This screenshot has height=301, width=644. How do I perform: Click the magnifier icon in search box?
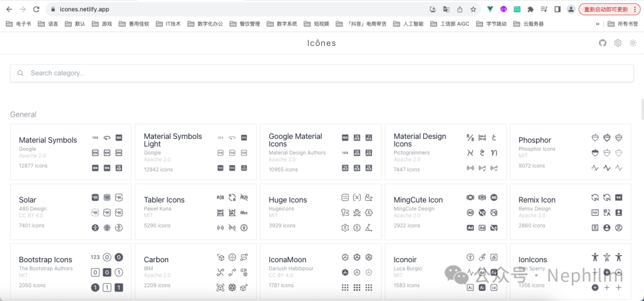point(20,73)
